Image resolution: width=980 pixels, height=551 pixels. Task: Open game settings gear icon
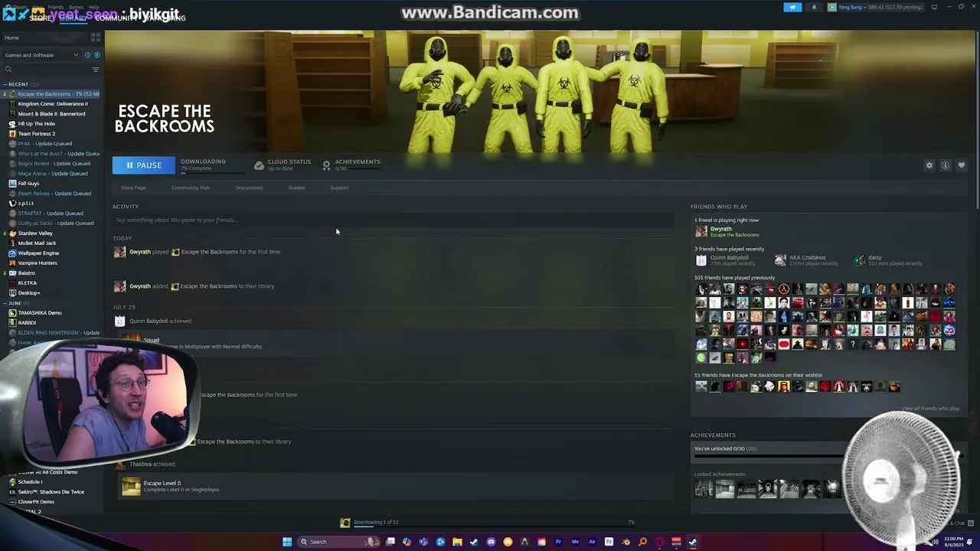point(929,165)
